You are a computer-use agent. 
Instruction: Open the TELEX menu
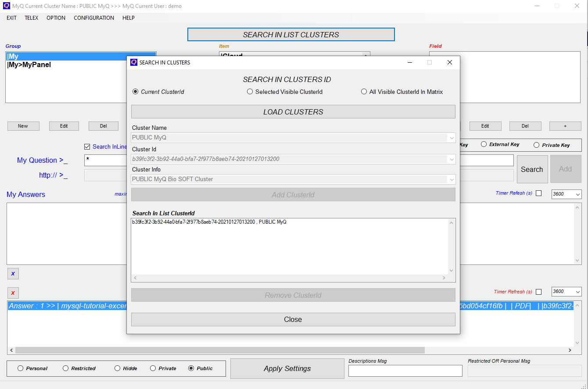[31, 18]
